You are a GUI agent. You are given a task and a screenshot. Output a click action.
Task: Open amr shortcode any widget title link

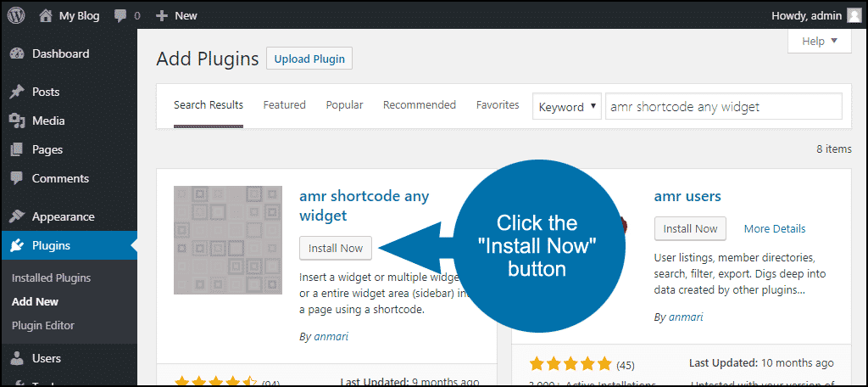(x=364, y=205)
